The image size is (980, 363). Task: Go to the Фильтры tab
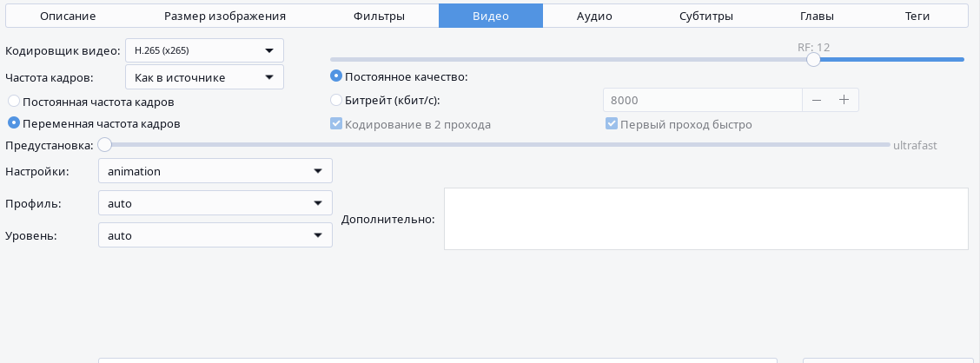(x=379, y=16)
